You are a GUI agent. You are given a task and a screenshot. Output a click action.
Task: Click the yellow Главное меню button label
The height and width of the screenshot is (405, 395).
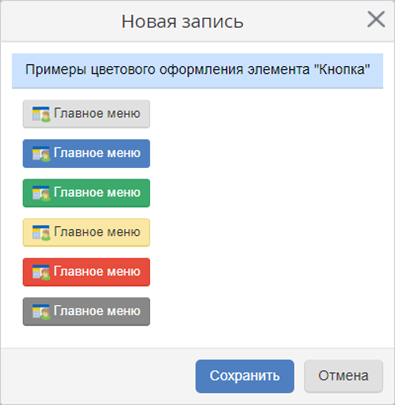click(x=97, y=232)
